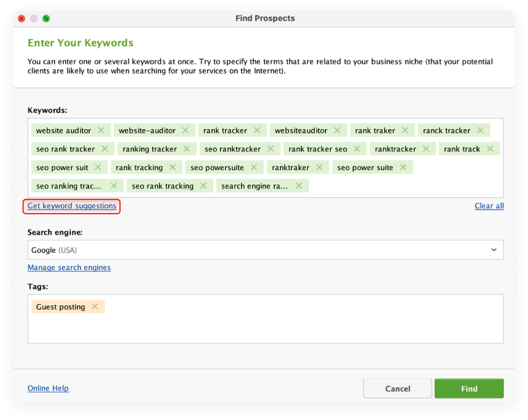Screen dimensions: 528x420
Task: Delete the 'ranck tracker' keyword tag
Action: (480, 130)
